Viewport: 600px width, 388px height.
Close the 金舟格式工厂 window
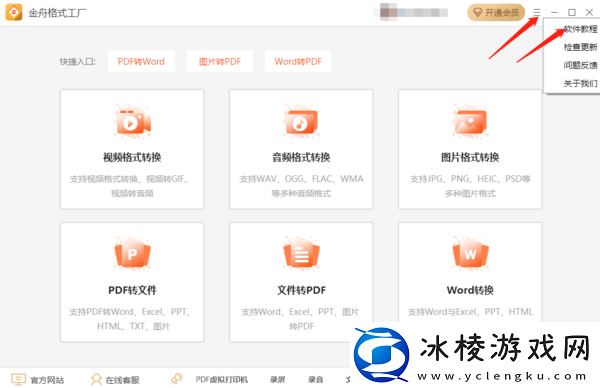[x=589, y=12]
